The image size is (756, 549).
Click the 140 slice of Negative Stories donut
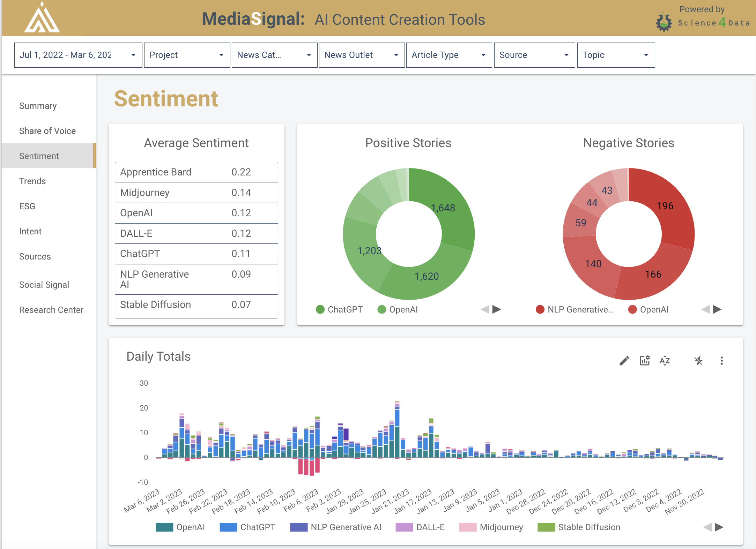point(590,264)
